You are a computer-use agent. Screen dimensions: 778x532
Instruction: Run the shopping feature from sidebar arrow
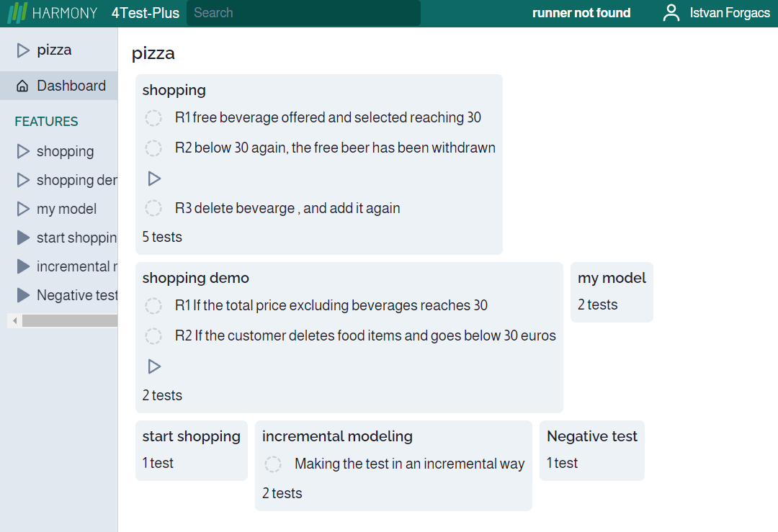pos(23,151)
